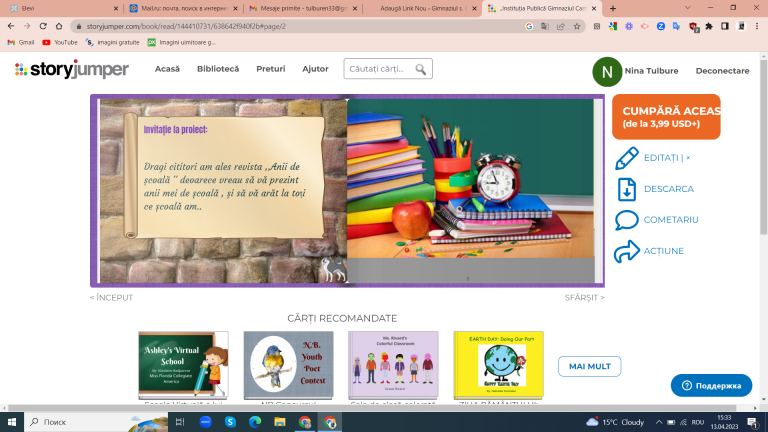Reload the page with the refresh icon
Image resolution: width=768 pixels, height=432 pixels.
(x=43, y=26)
